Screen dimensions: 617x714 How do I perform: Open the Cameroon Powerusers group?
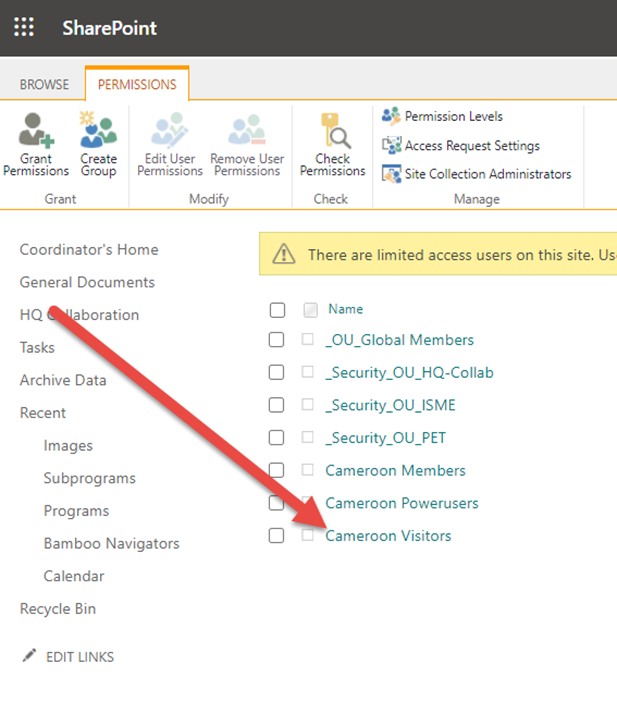tap(402, 503)
